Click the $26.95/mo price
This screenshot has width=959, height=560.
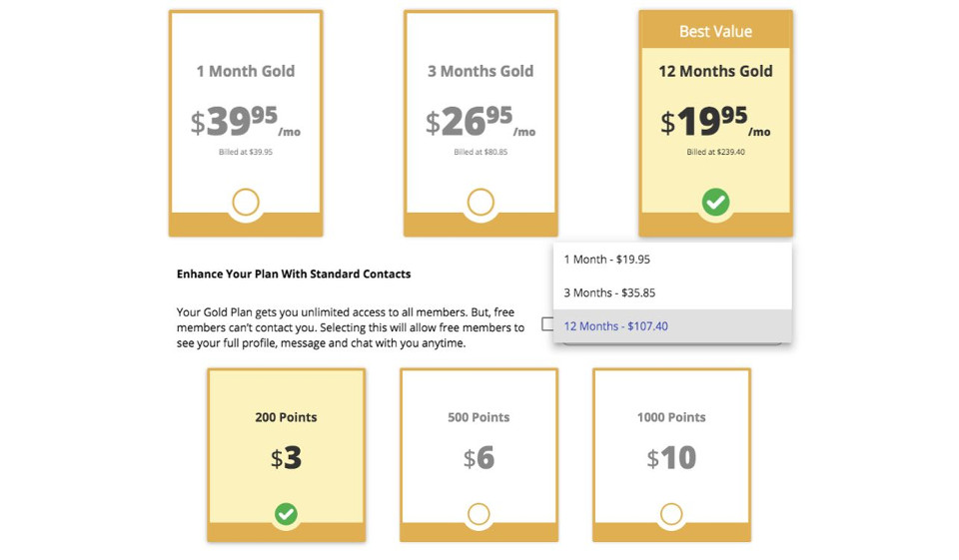point(480,122)
